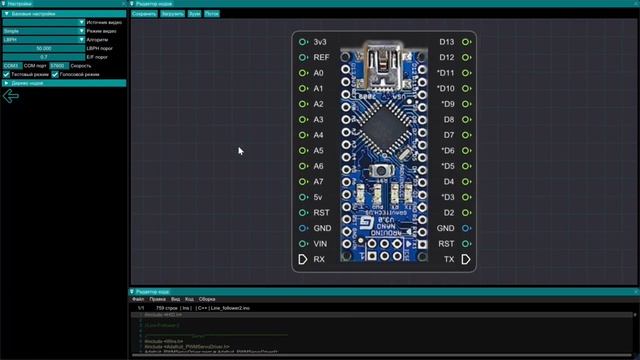Select the D7 pin connector

tap(466, 135)
